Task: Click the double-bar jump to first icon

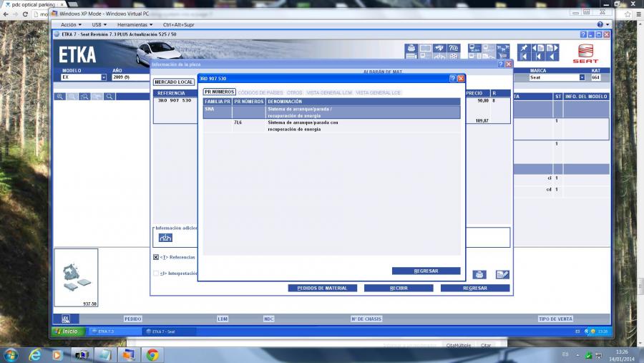Action: (x=524, y=57)
